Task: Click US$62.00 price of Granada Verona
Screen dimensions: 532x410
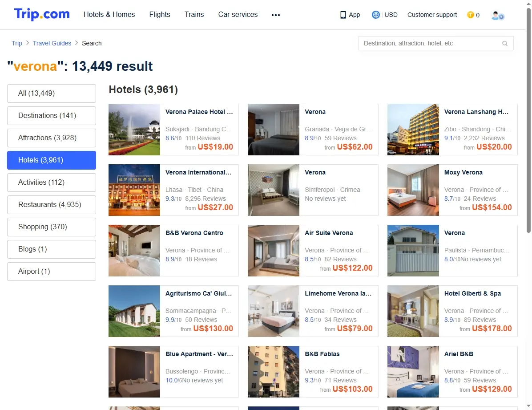Action: click(355, 147)
